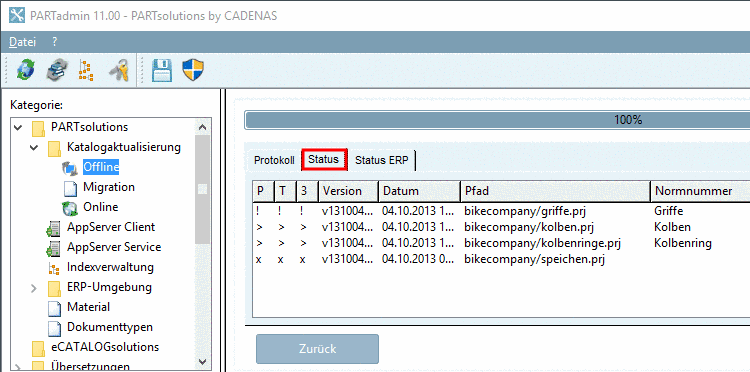Select the bikecompany/kolben.prj row
Screen dimensions: 750x372
pyautogui.click(x=501, y=227)
